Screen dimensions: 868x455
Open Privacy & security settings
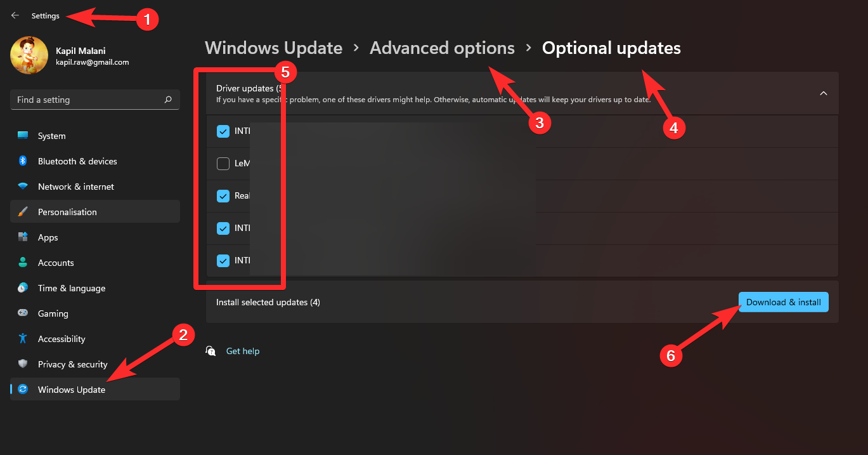[x=95, y=364]
